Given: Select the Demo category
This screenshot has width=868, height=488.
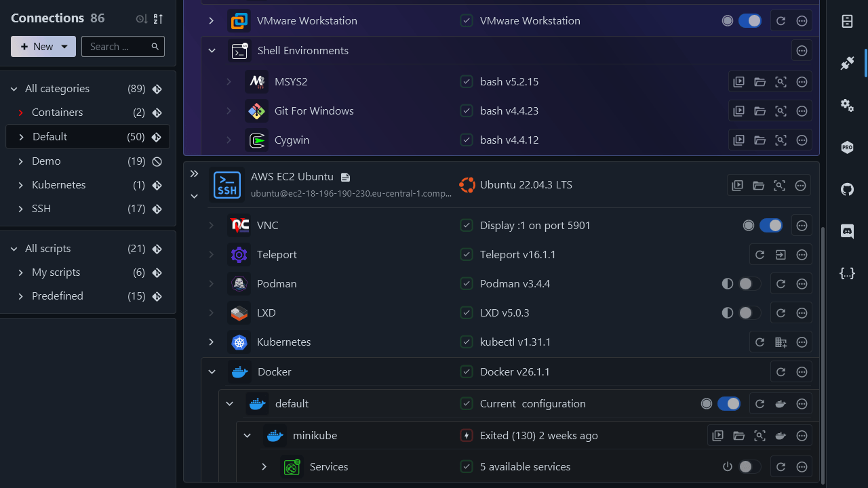Looking at the screenshot, I should (46, 161).
